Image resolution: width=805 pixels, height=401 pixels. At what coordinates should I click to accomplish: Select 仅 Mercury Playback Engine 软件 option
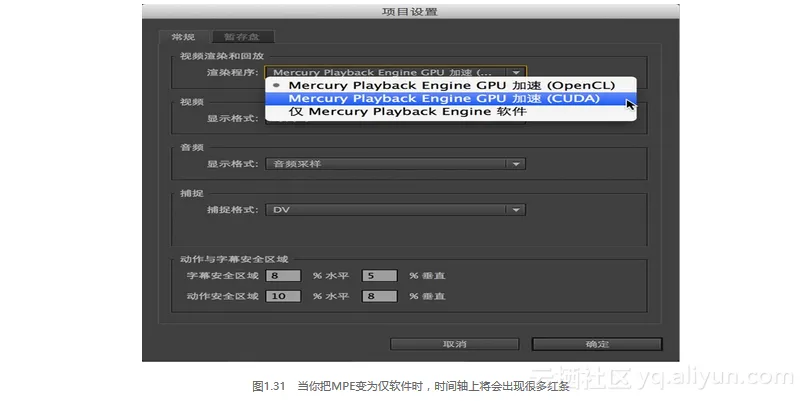451,111
